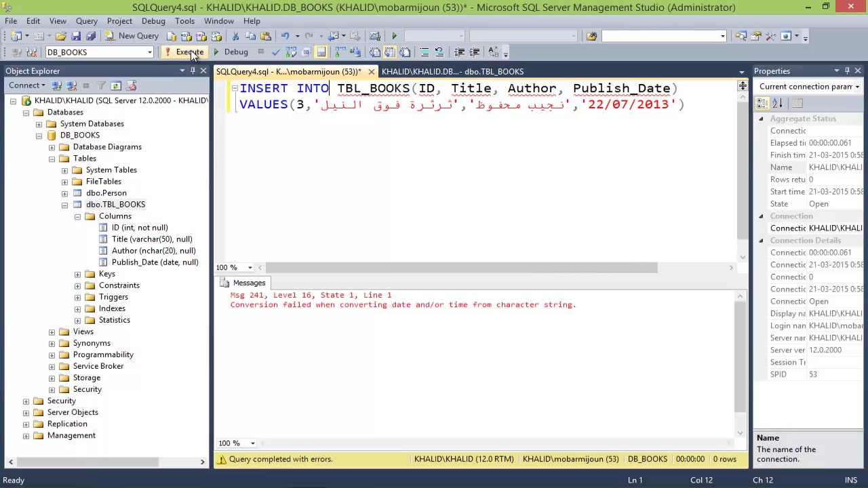Screen dimensions: 868x488
Task: Click Refresh icon in Object Explorer toolbar
Action: point(116,85)
